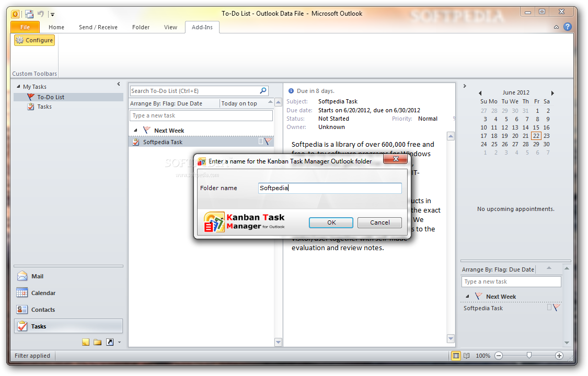Select the Softpedia Task row in task list
588x376 pixels.
pos(201,142)
